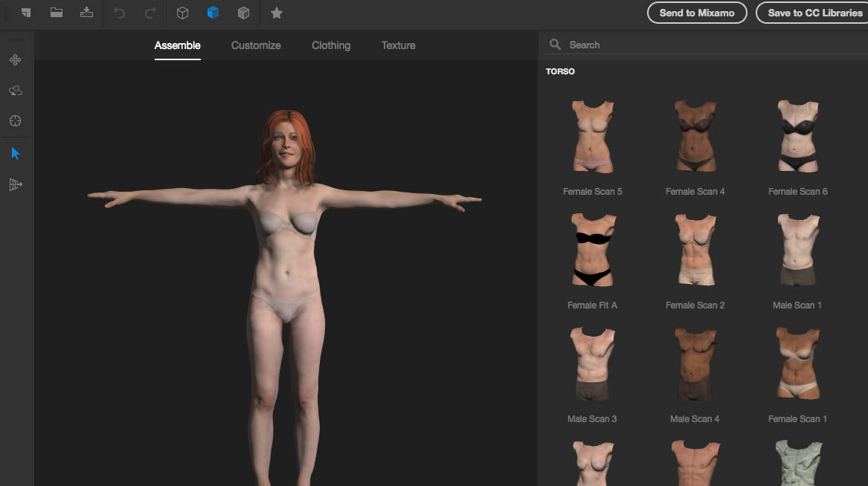Image resolution: width=868 pixels, height=486 pixels.
Task: Redo the last action
Action: tap(150, 13)
